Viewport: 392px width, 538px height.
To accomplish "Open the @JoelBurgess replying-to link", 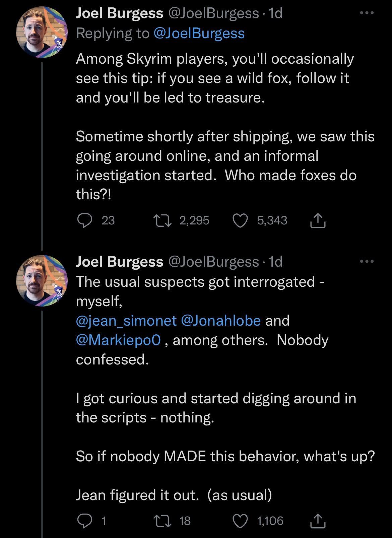I will [199, 33].
